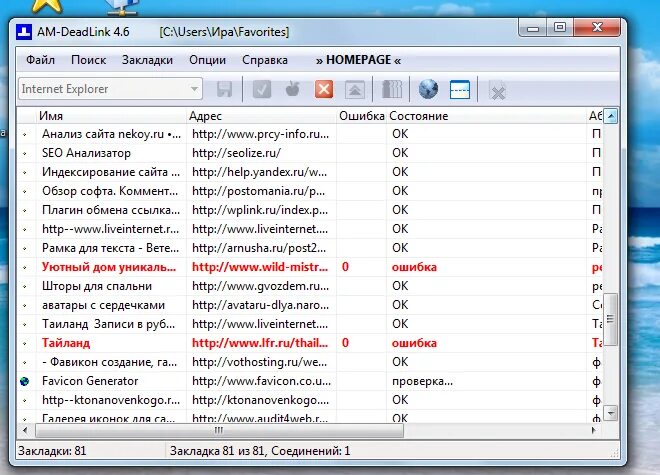Select the Анализ сайта nekoy.ru row
The image size is (660, 475).
click(310, 134)
